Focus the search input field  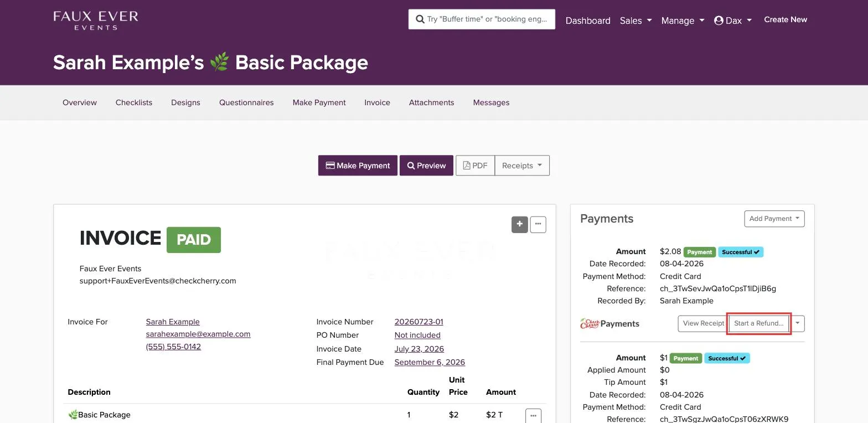482,19
